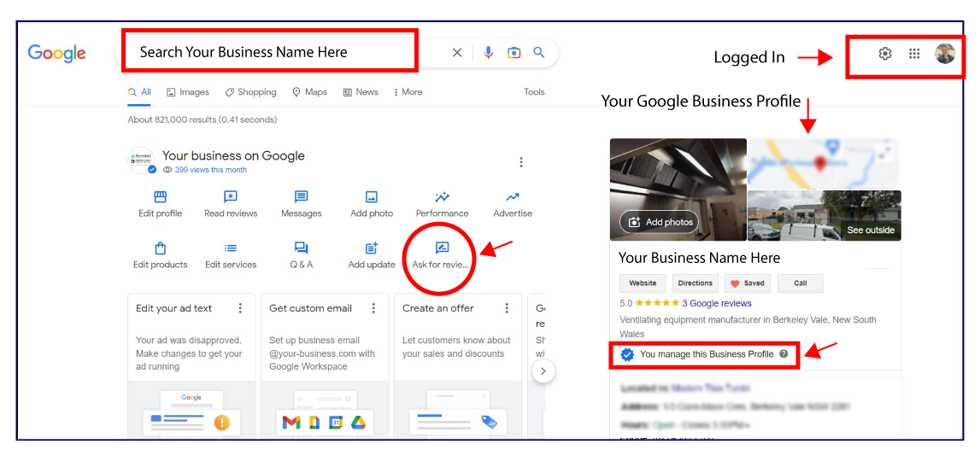The height and width of the screenshot is (461, 980).
Task: Open Google Lens camera search icon
Action: click(x=513, y=53)
